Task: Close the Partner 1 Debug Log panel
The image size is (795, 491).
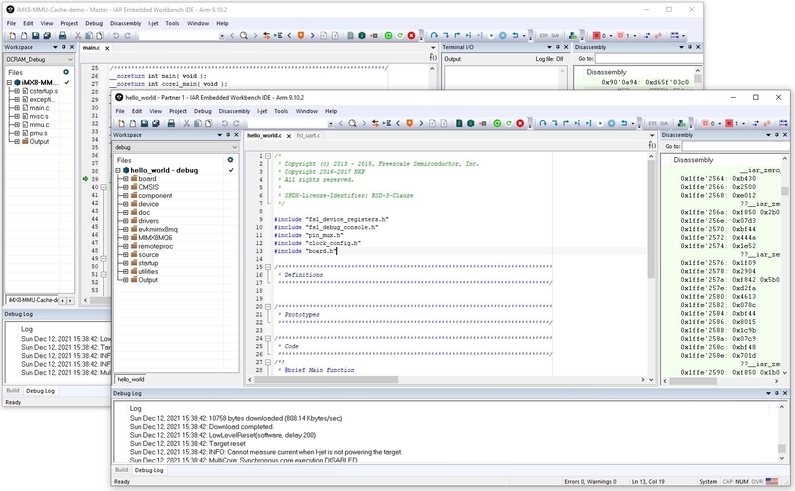Action: tap(785, 393)
